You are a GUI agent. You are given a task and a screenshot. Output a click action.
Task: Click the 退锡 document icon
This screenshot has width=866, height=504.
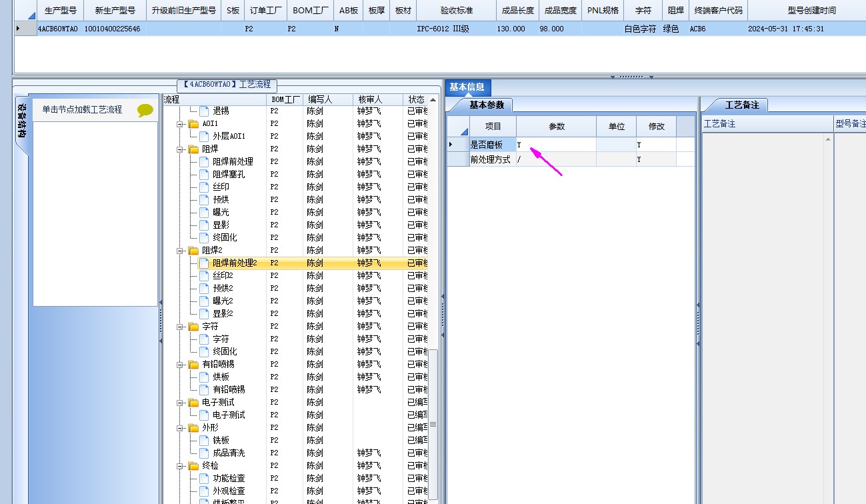coord(204,111)
